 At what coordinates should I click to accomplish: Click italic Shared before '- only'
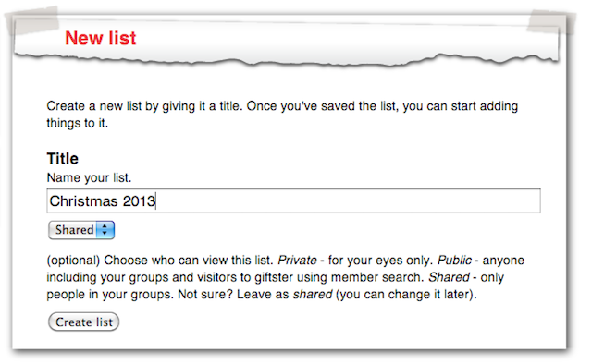(449, 277)
